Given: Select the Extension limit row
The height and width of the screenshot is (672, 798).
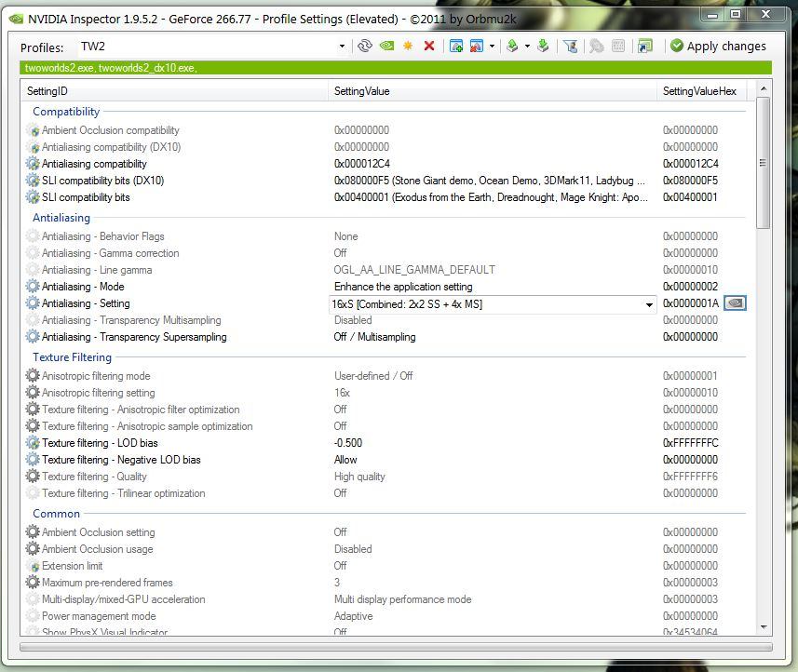Looking at the screenshot, I should click(x=385, y=566).
